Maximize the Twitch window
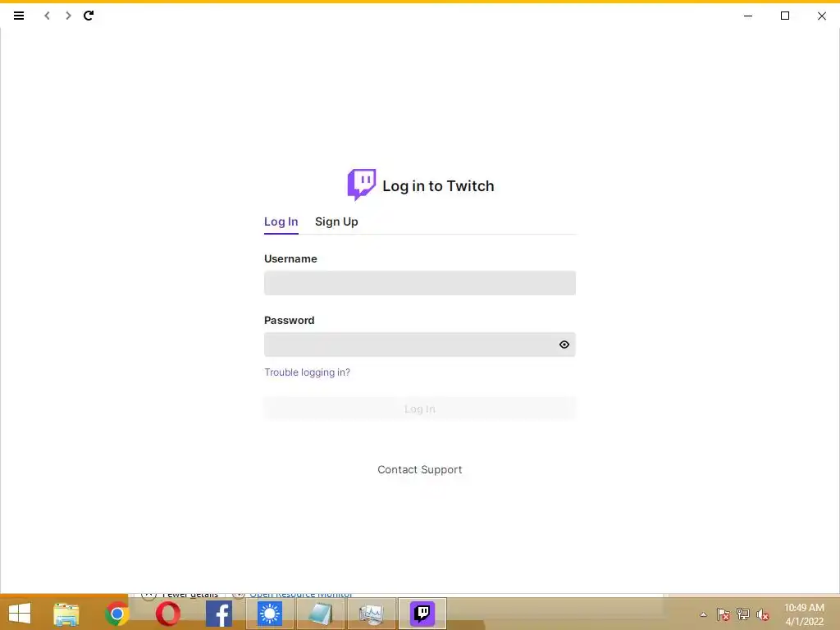Viewport: 840px width, 630px height. [785, 16]
